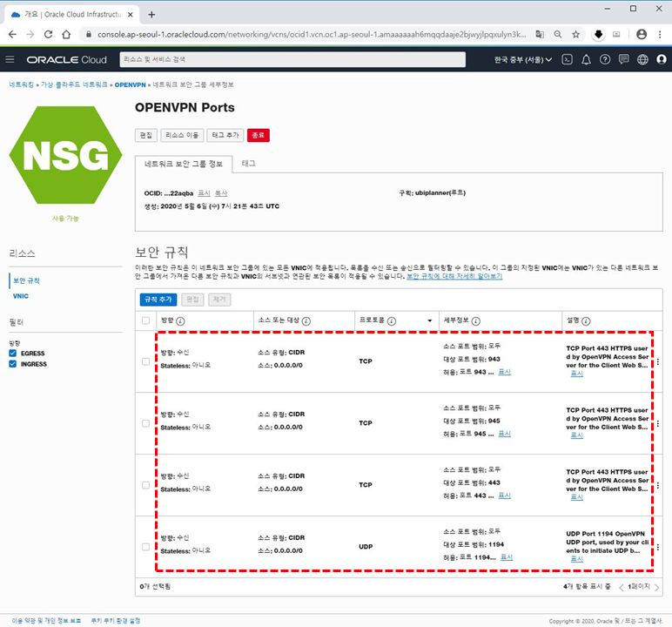The image size is (672, 627).
Task: Show info tooltip beside 프로토콜 column header
Action: 392,320
